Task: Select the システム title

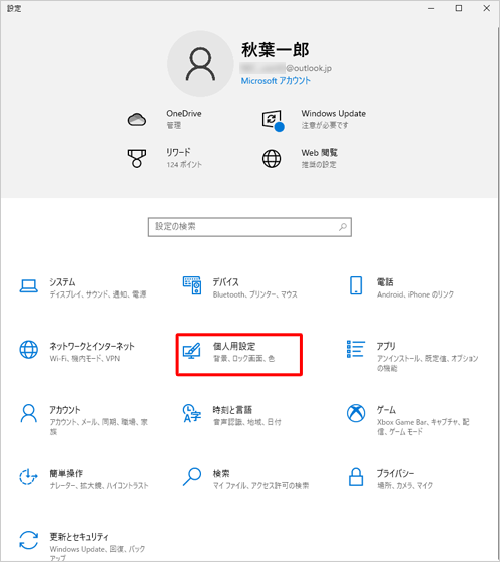Action: pos(62,282)
